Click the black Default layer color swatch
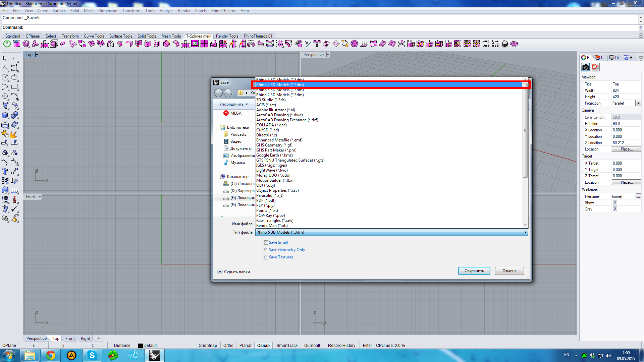This screenshot has width=644, height=362. coord(141,346)
